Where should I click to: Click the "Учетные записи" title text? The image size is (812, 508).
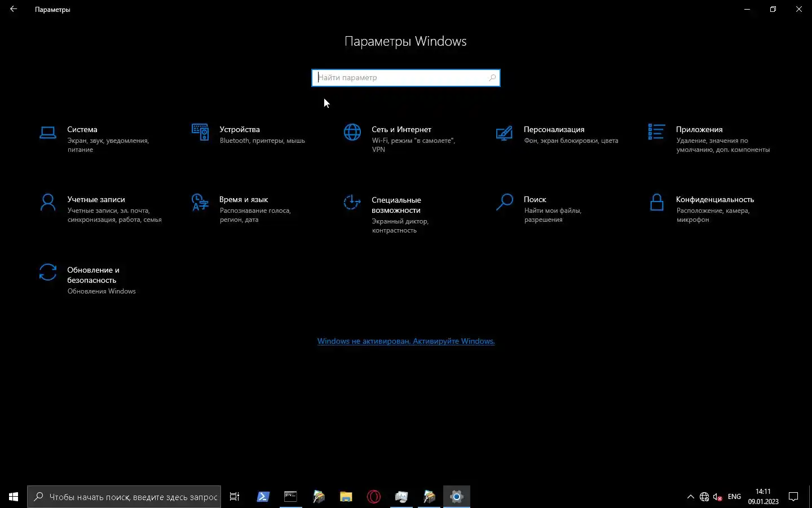pos(96,199)
